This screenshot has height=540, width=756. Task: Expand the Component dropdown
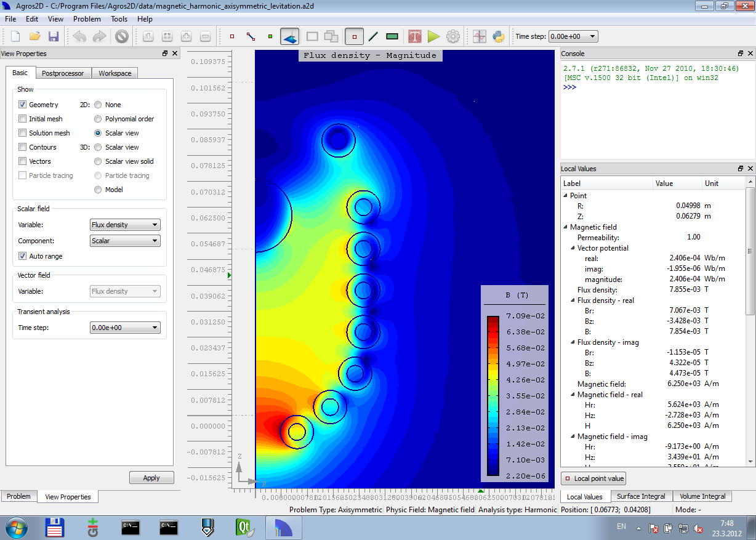[125, 241]
